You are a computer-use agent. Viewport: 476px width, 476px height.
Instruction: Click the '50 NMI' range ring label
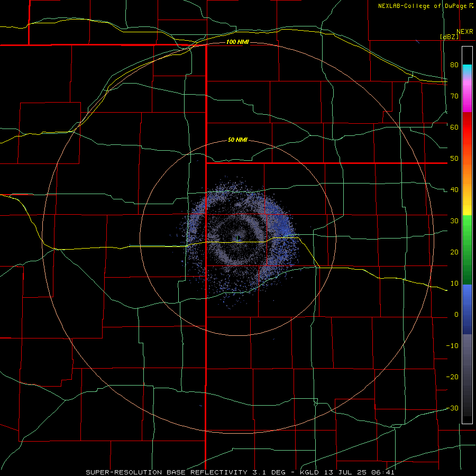pos(237,140)
